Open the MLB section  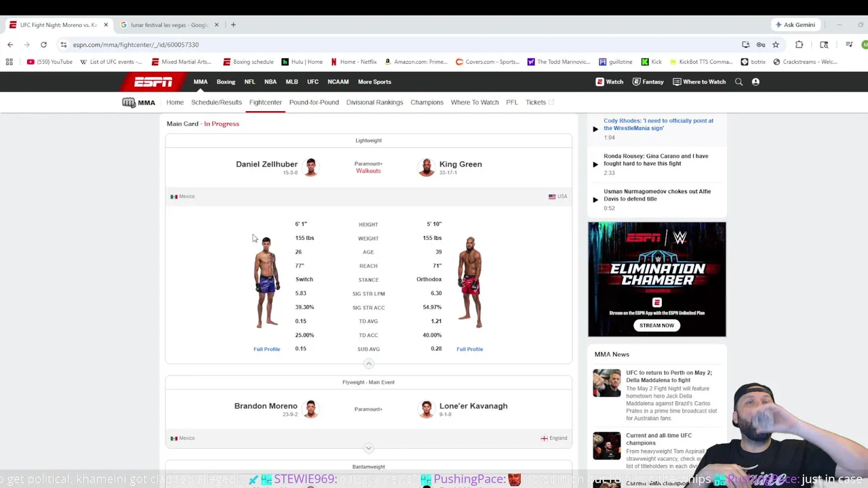[292, 82]
